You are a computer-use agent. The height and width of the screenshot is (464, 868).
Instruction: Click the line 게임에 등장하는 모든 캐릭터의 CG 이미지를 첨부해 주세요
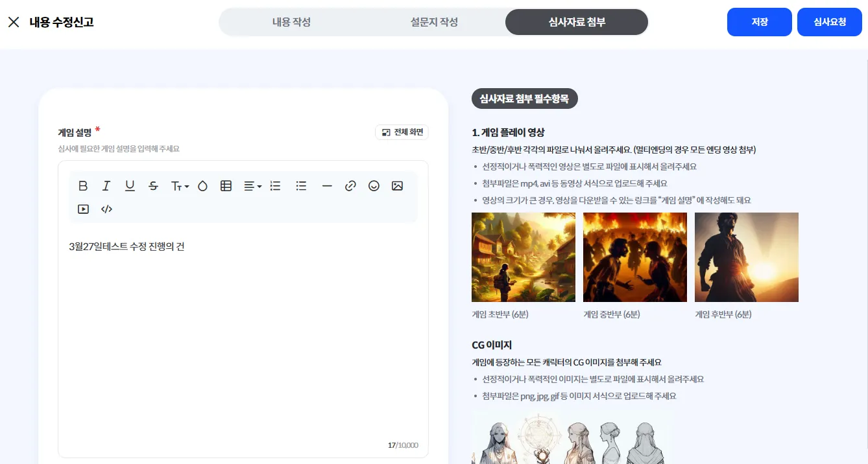click(x=566, y=362)
